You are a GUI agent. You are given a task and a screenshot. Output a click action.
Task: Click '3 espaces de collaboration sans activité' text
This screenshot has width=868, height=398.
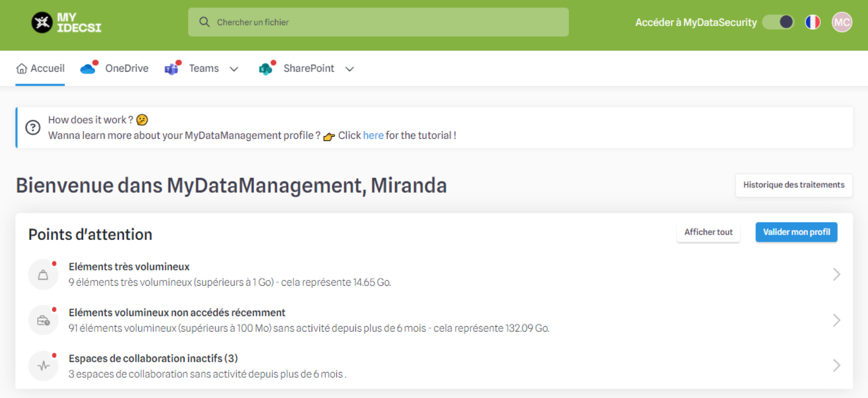click(207, 374)
